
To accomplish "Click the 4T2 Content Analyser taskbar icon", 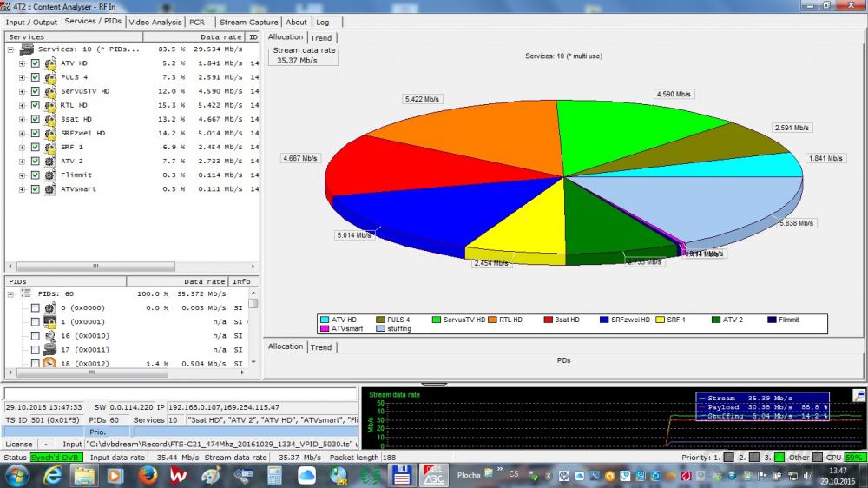I will (x=434, y=475).
